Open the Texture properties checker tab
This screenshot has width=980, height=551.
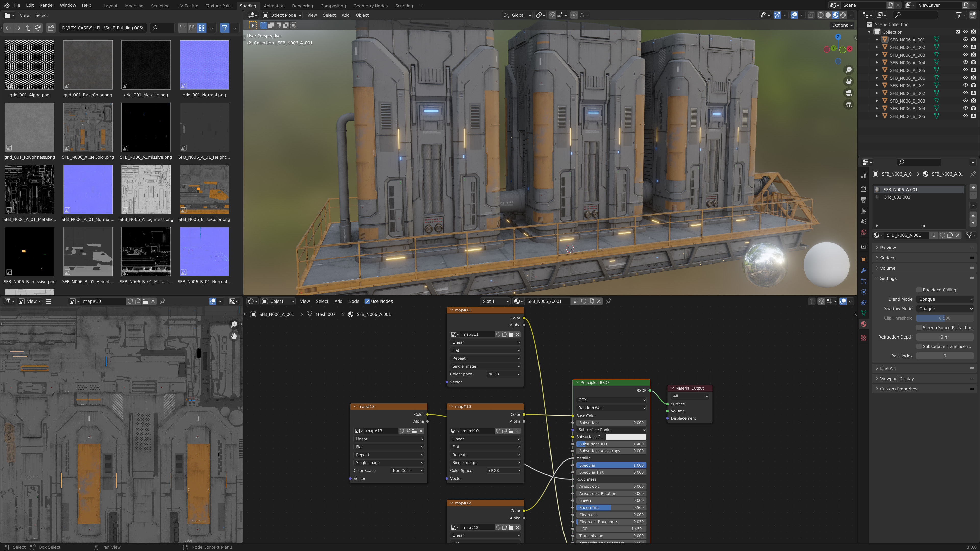[x=864, y=338]
